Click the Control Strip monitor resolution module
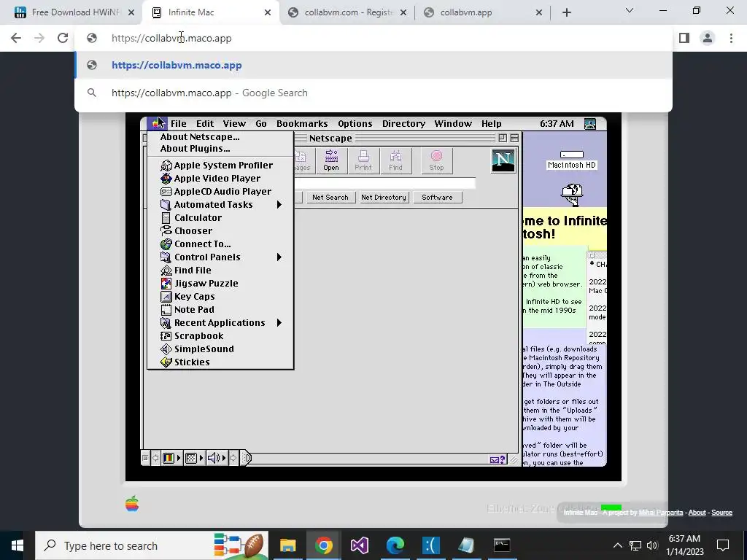This screenshot has width=747, height=560. pos(194,458)
